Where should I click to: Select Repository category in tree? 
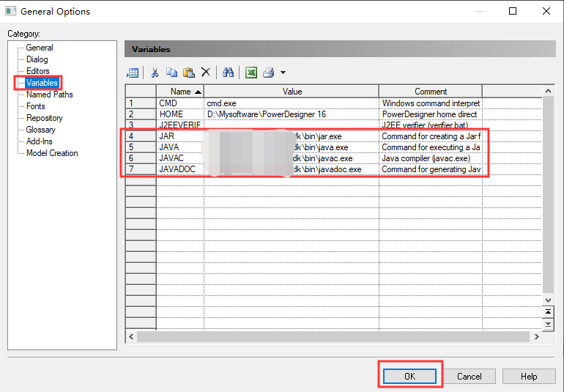pyautogui.click(x=44, y=118)
